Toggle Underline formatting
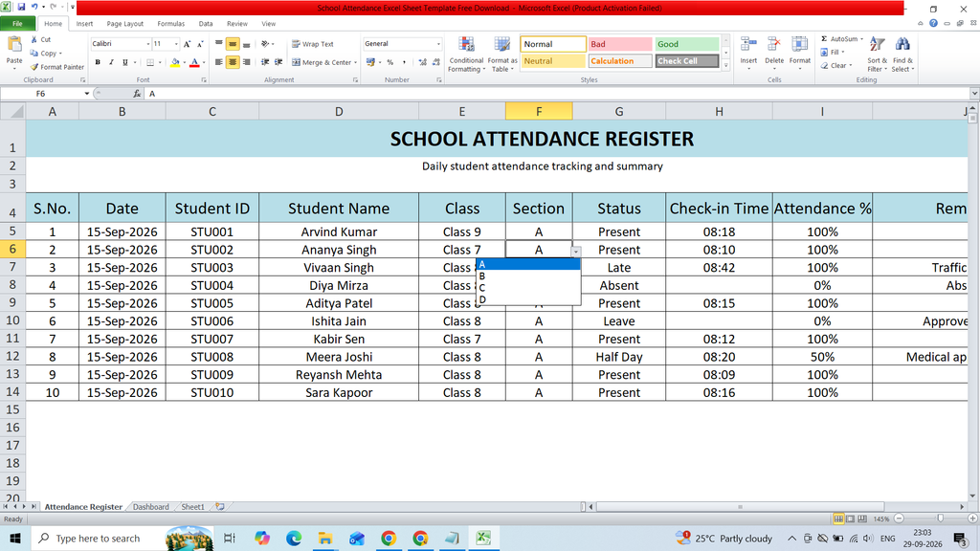The height and width of the screenshot is (551, 980). pyautogui.click(x=125, y=62)
